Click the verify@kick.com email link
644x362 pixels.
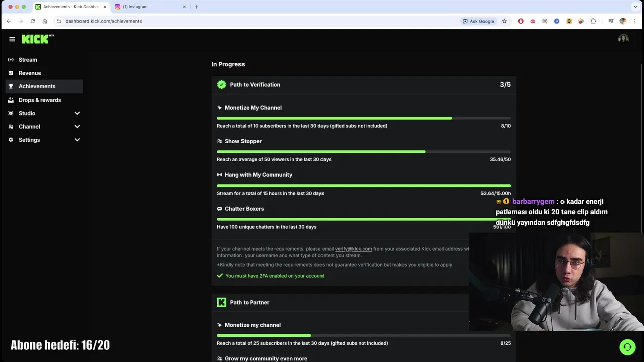click(353, 249)
